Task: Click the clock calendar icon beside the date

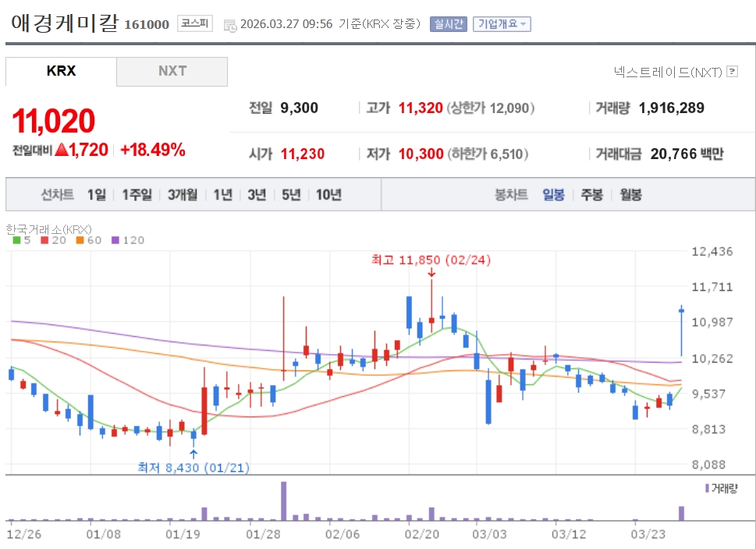Action: [x=230, y=25]
